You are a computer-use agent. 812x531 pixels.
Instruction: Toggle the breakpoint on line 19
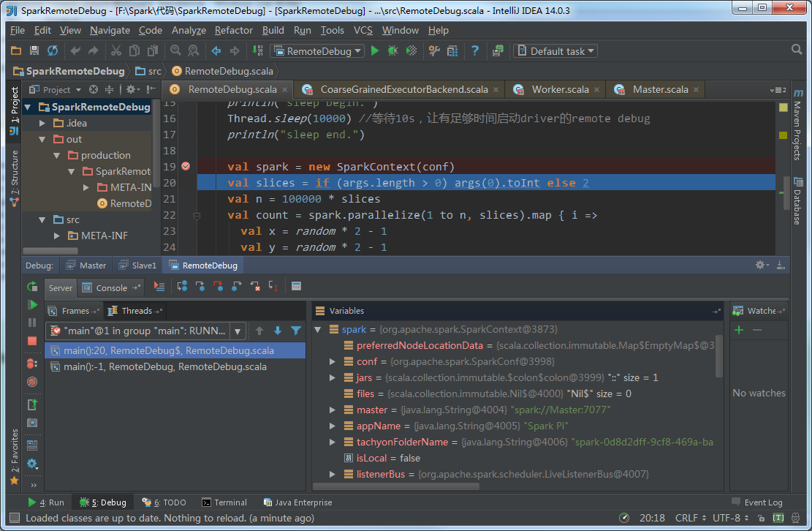tap(186, 166)
